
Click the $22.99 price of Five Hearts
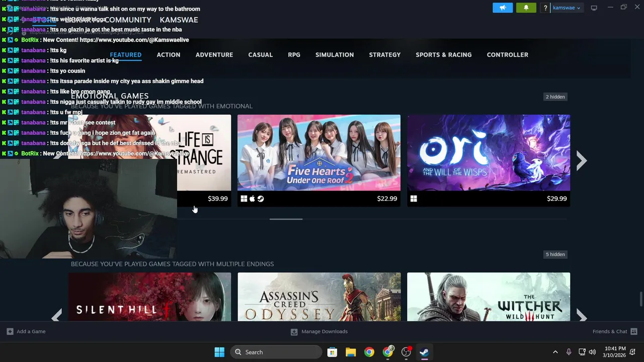(x=387, y=199)
